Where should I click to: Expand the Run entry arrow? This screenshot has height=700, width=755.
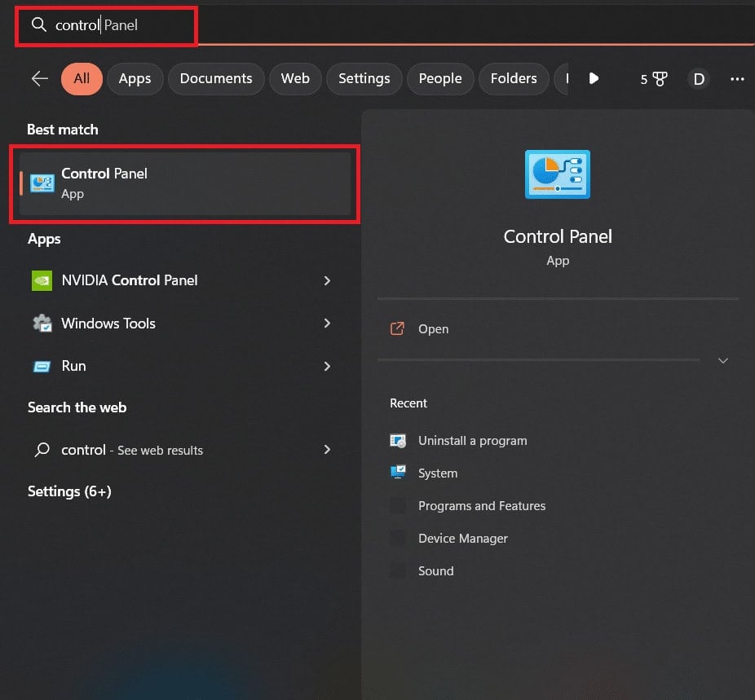pyautogui.click(x=327, y=366)
